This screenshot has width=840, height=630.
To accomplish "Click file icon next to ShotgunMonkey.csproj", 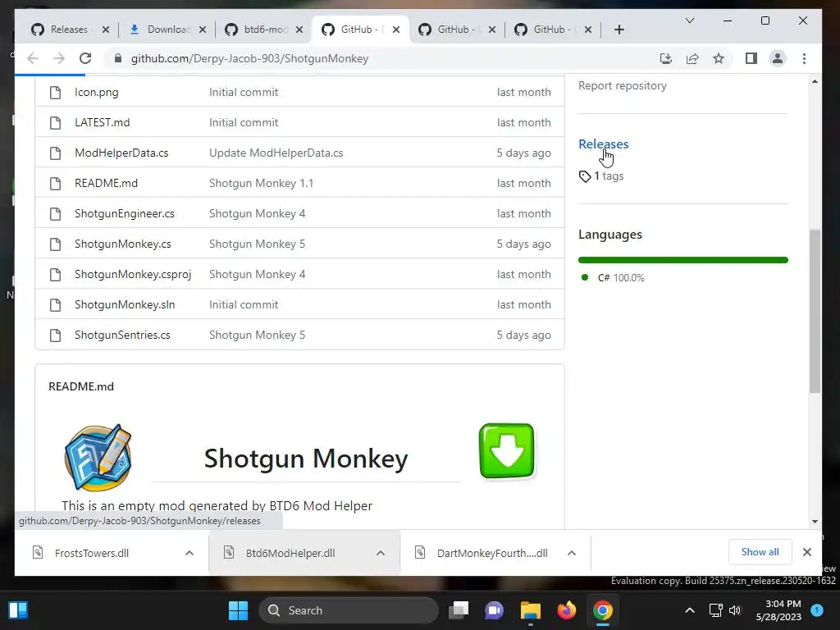I will point(55,274).
